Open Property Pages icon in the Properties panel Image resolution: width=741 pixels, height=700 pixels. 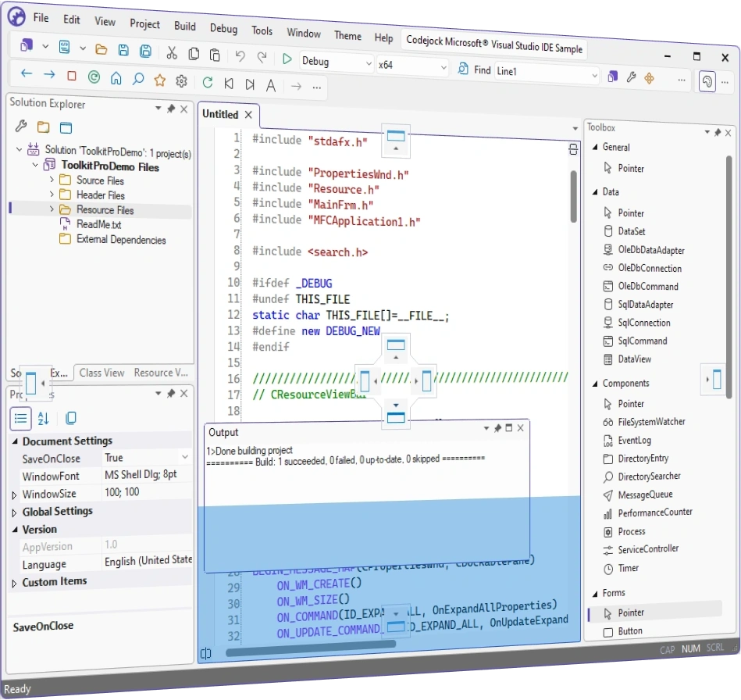tap(71, 418)
